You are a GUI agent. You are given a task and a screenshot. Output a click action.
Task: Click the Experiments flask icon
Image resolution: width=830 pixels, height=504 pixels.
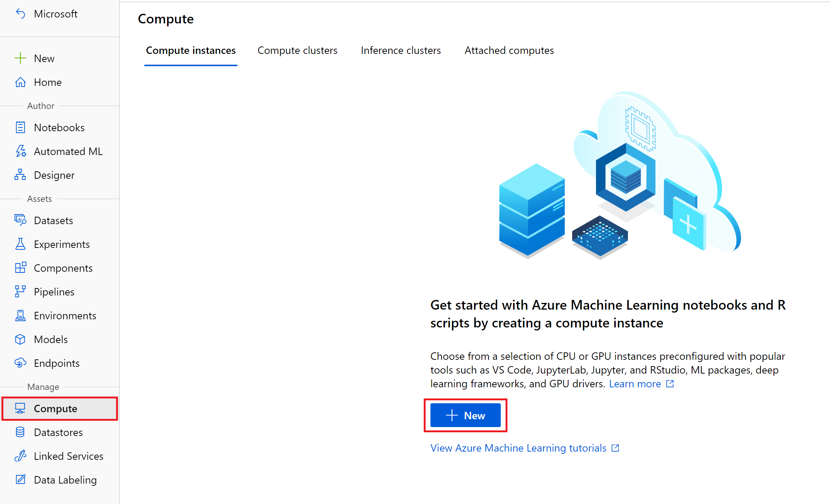[x=20, y=244]
